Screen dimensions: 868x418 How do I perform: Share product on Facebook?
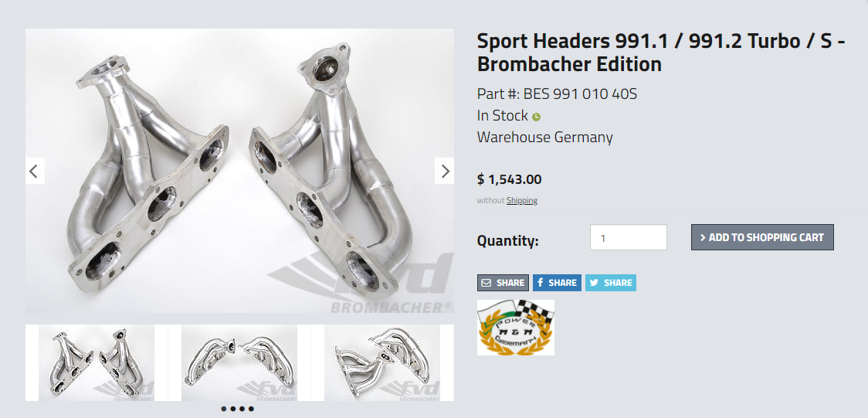(x=557, y=282)
